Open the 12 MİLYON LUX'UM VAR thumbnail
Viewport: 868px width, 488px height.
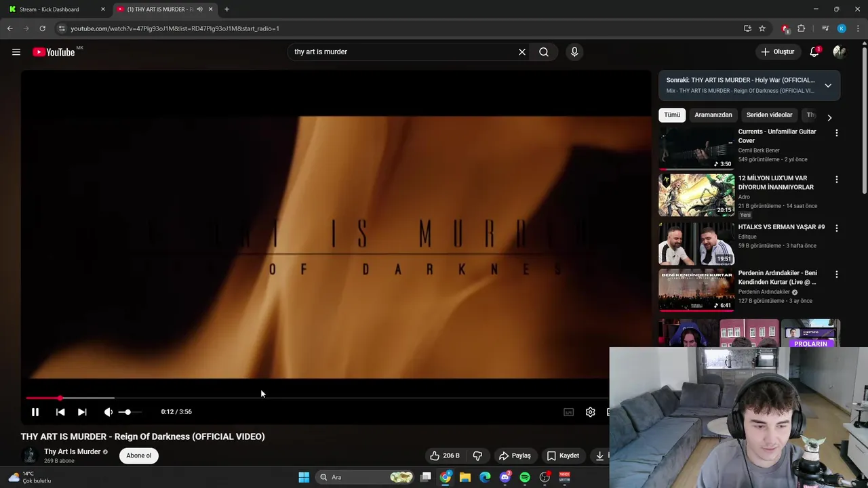coord(696,195)
